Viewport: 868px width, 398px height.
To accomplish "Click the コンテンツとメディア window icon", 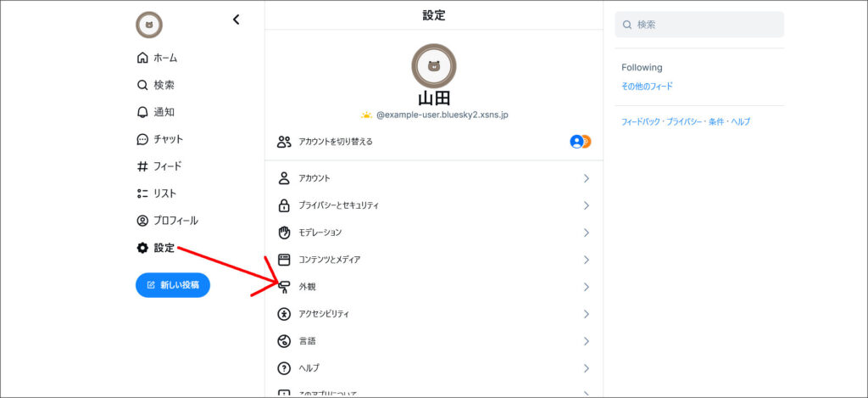I will 284,260.
